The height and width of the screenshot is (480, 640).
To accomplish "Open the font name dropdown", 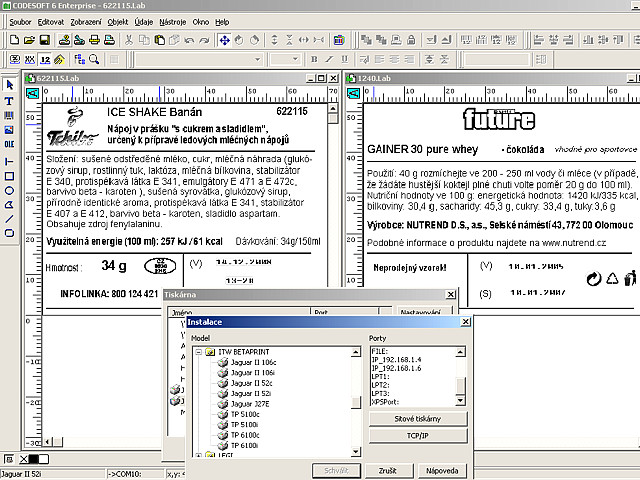I will tap(258, 60).
